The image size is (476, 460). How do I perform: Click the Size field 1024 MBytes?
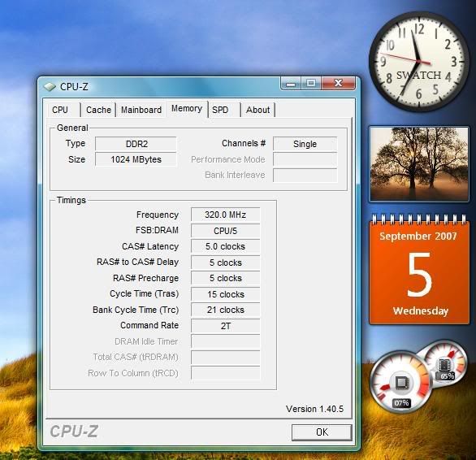136,159
